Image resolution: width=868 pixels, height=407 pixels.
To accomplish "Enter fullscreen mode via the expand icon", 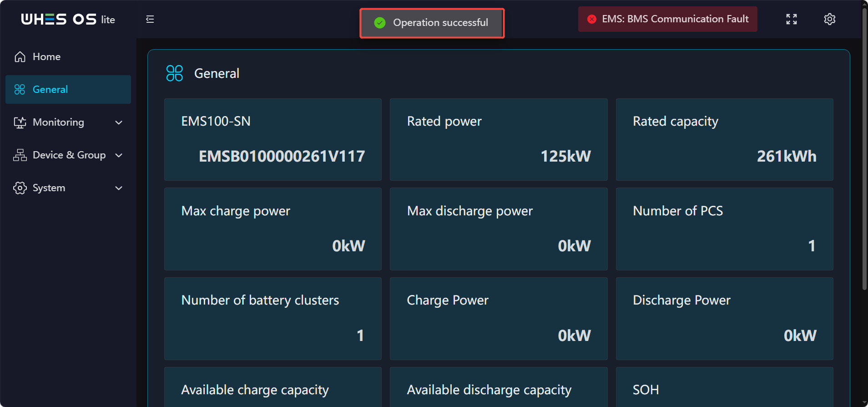I will [792, 19].
